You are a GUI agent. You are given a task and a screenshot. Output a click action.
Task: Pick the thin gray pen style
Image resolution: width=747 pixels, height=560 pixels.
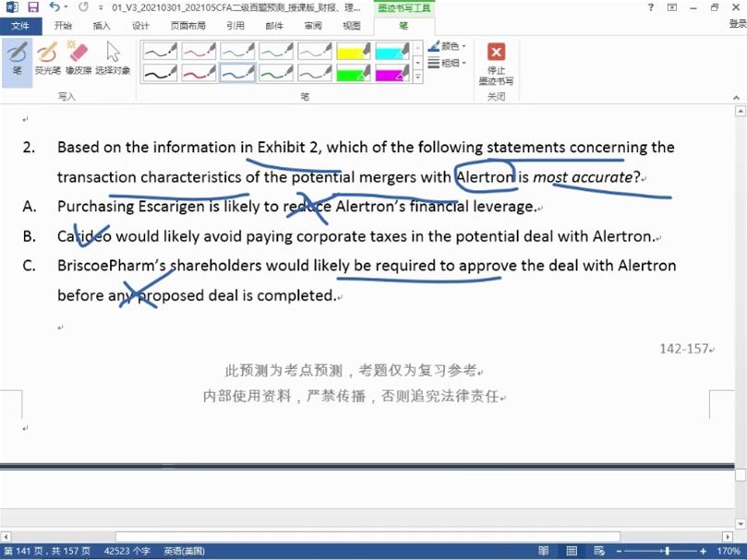(315, 51)
